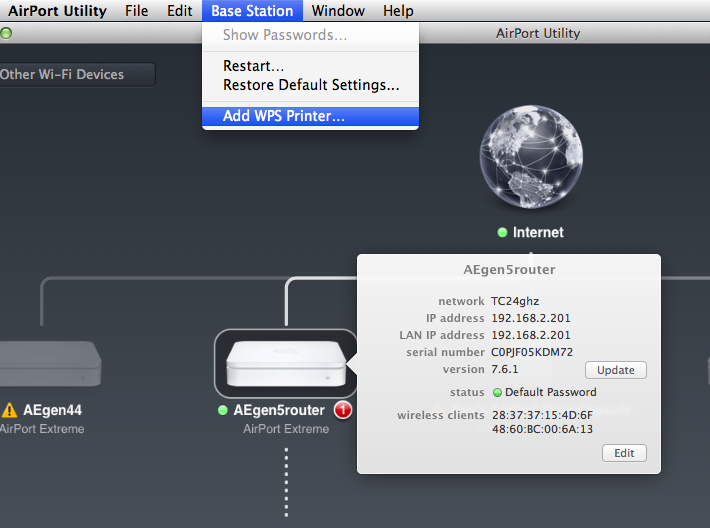Image resolution: width=710 pixels, height=528 pixels.
Task: Click green status dot beside AEgen5router label
Action: click(222, 410)
